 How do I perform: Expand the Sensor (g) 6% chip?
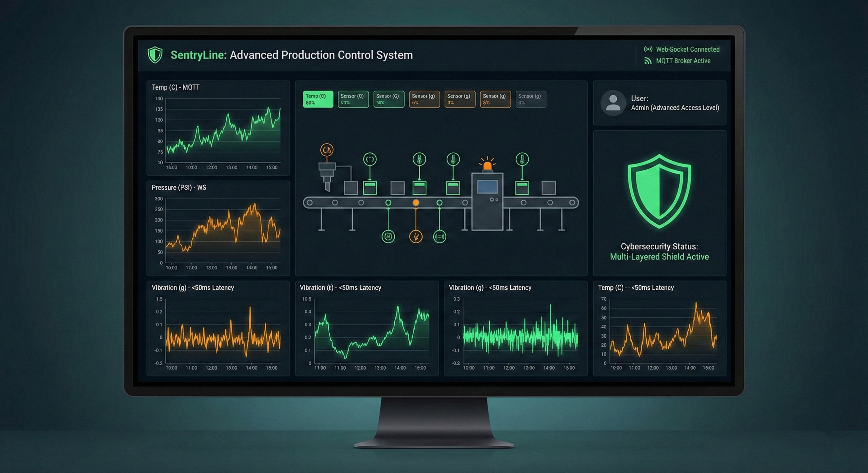click(x=424, y=99)
